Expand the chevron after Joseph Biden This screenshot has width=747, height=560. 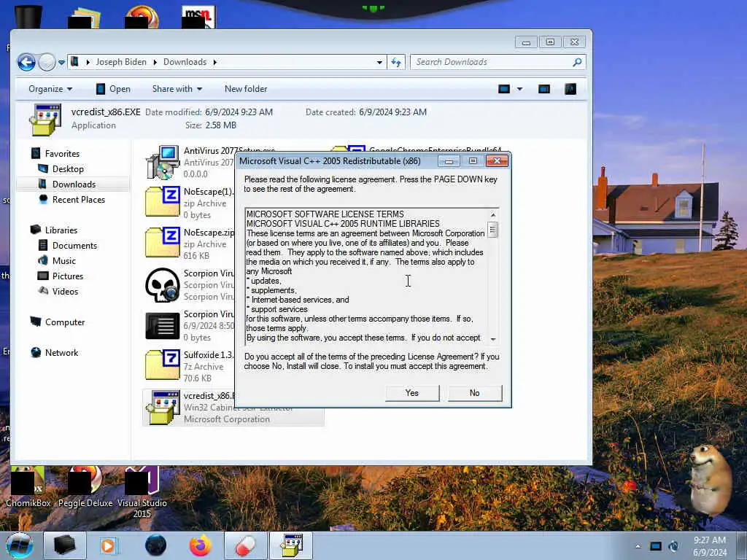pos(155,63)
